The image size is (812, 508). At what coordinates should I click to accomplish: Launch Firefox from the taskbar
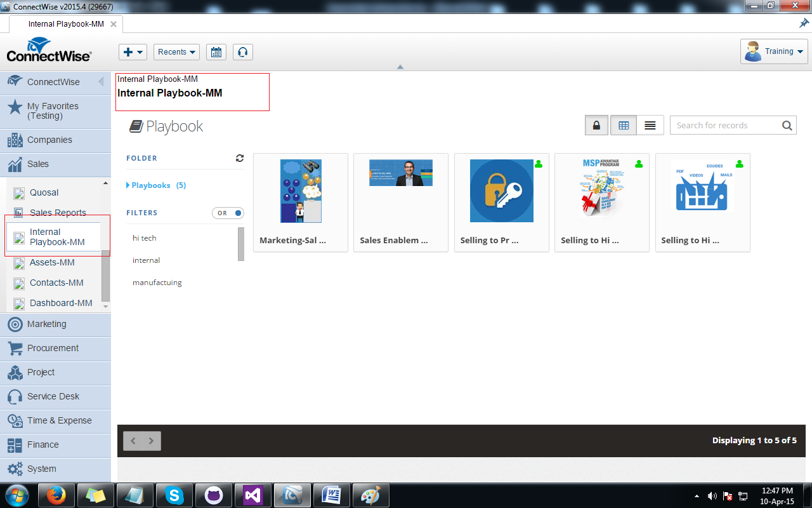pos(57,495)
